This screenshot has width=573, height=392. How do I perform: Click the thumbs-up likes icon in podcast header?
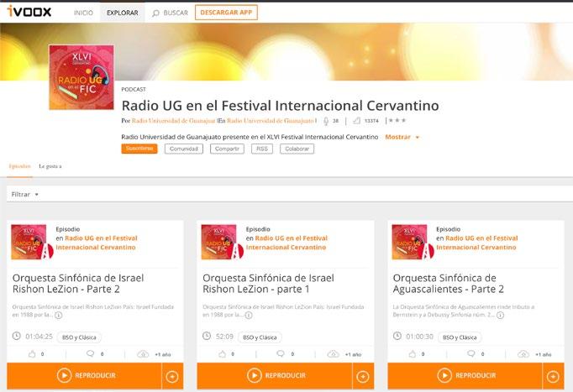tap(357, 120)
